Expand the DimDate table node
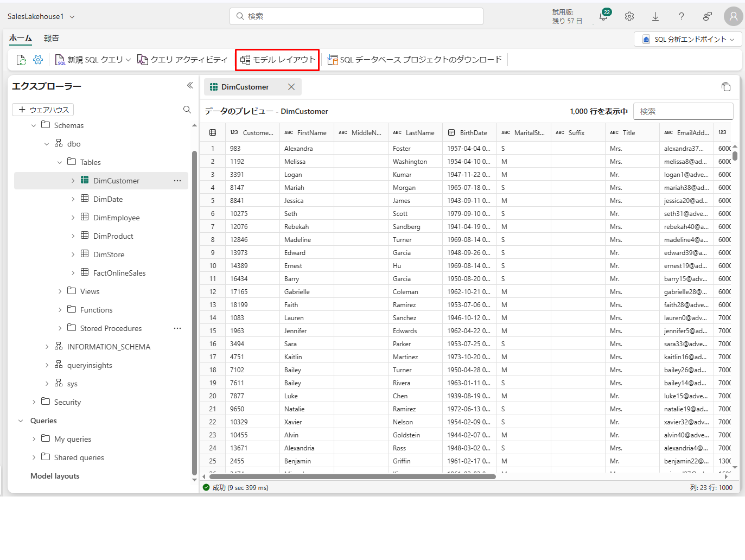Screen dimensions: 745x560 coord(73,199)
